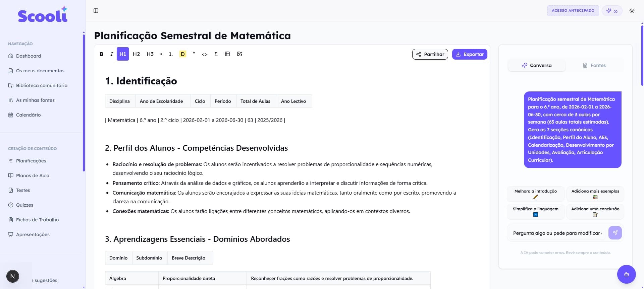Click the Apresentações screen icon

pyautogui.click(x=11, y=234)
